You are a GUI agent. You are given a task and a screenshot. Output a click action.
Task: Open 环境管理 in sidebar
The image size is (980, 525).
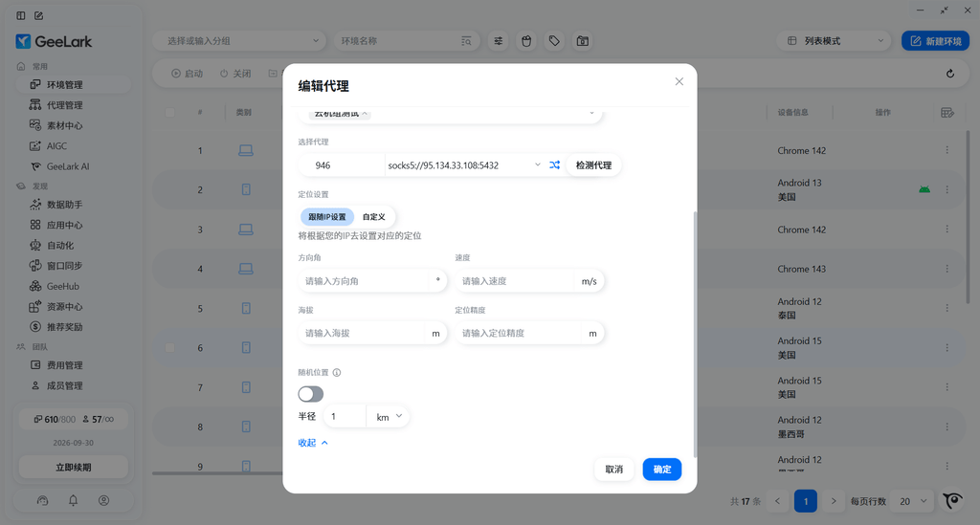[73, 84]
